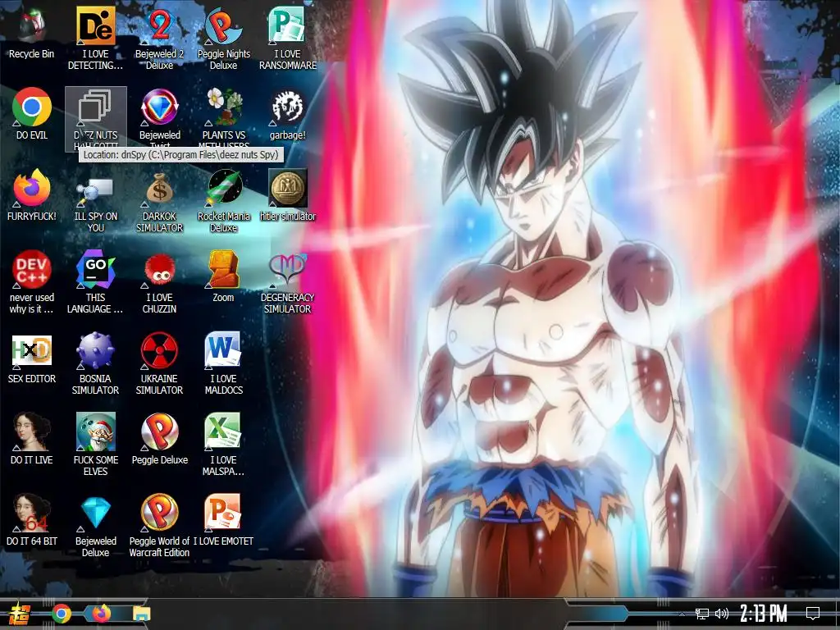840x630 pixels.
Task: Open the Bejeweled 2 Deluxe shortcut
Action: 159,38
